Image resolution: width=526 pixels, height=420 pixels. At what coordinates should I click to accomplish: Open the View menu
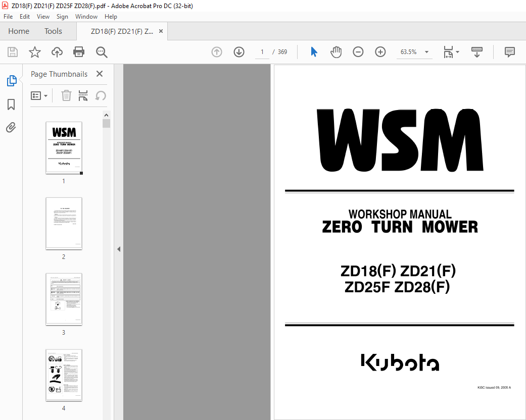(43, 17)
